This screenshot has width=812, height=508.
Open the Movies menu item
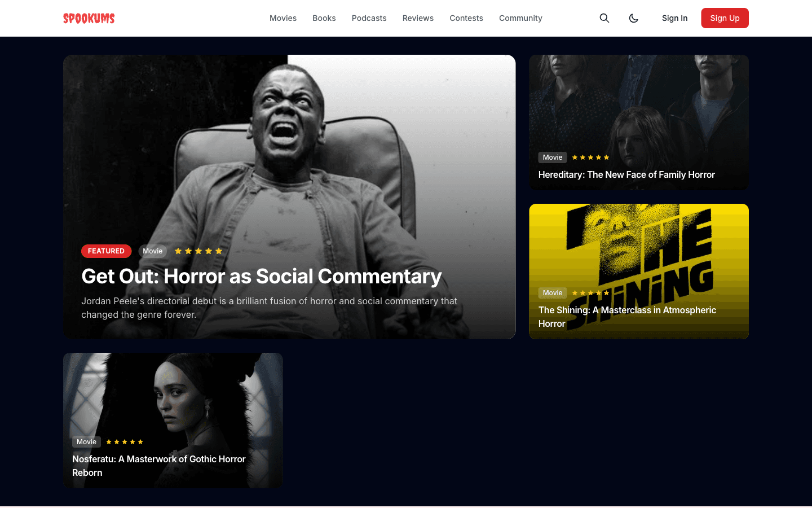pyautogui.click(x=283, y=18)
